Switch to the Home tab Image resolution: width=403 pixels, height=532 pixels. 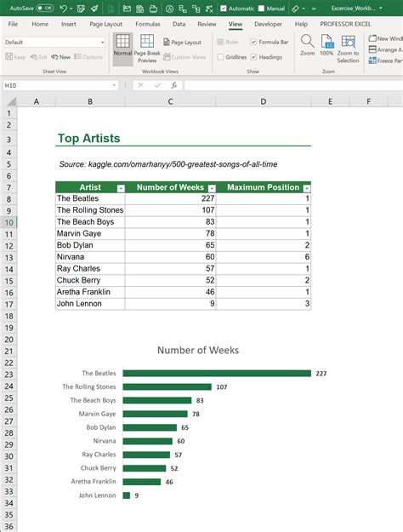(40, 24)
